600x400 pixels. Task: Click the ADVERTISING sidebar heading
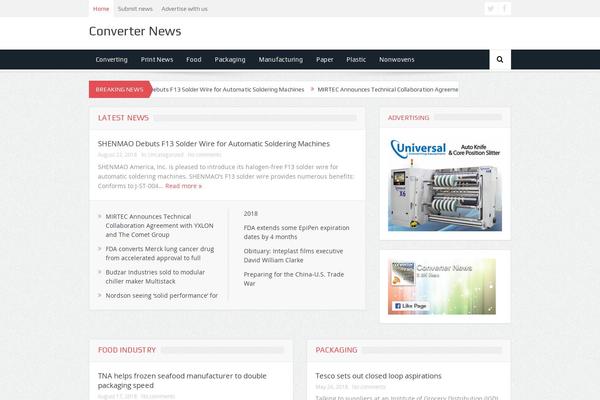pos(408,118)
